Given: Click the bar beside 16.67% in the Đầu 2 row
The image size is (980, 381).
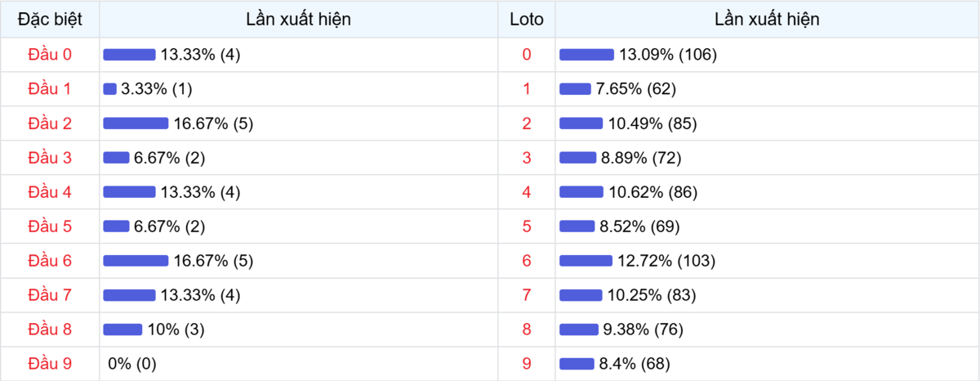Looking at the screenshot, I should (x=136, y=123).
